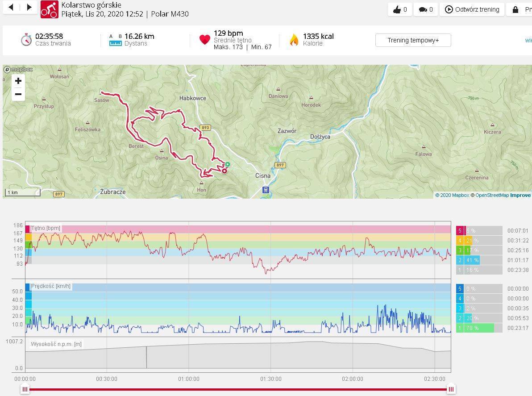
Task: Click the right timeline range slider handle
Action: point(451,389)
